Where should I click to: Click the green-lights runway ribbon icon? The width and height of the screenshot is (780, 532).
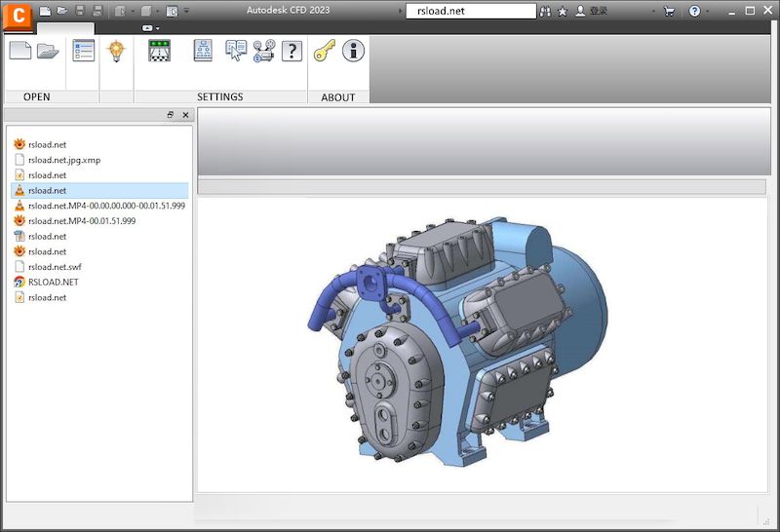tap(160, 51)
